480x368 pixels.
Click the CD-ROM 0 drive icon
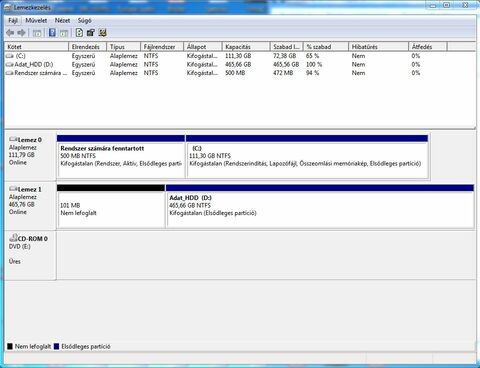click(13, 238)
